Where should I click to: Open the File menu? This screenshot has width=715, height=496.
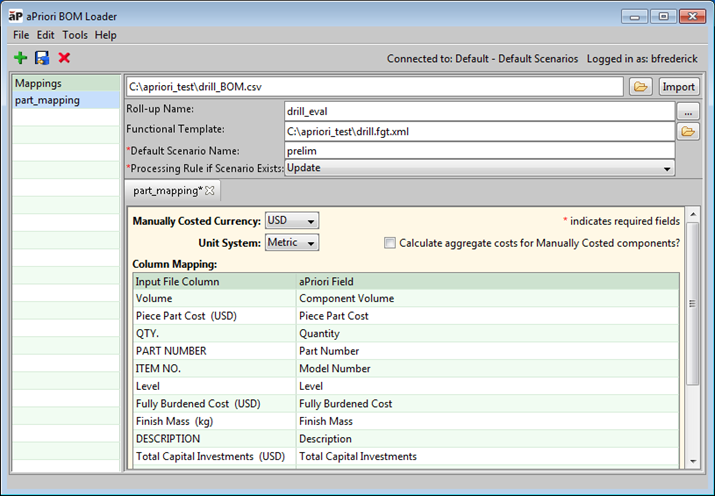[x=21, y=35]
